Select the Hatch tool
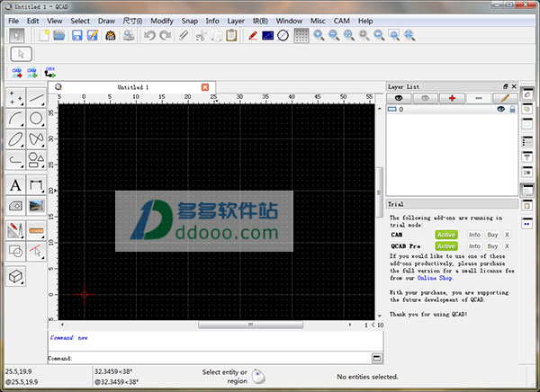540x392 pixels. [x=15, y=206]
